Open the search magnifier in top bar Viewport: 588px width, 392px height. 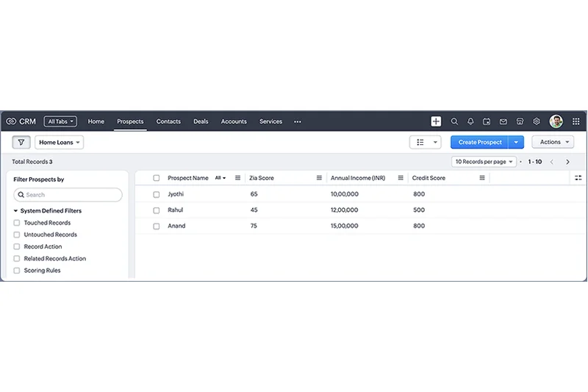[x=454, y=121]
